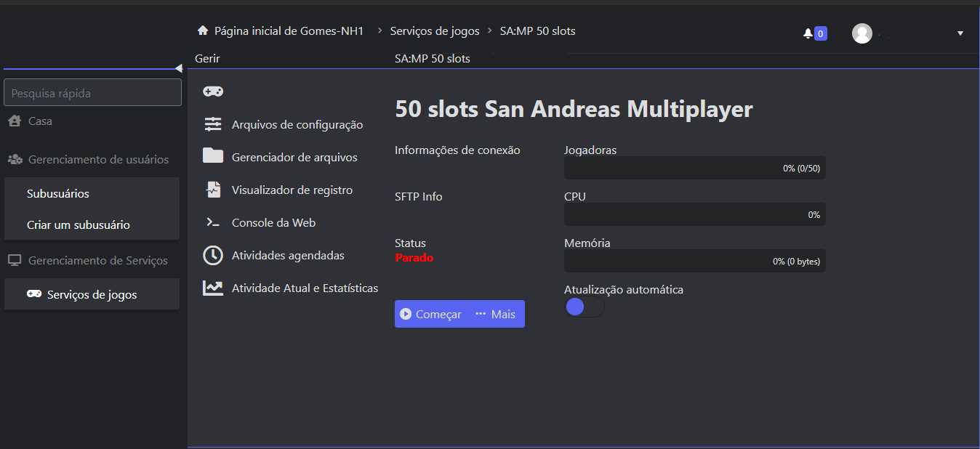Open the Mais options menu
This screenshot has width=980, height=449.
click(496, 314)
